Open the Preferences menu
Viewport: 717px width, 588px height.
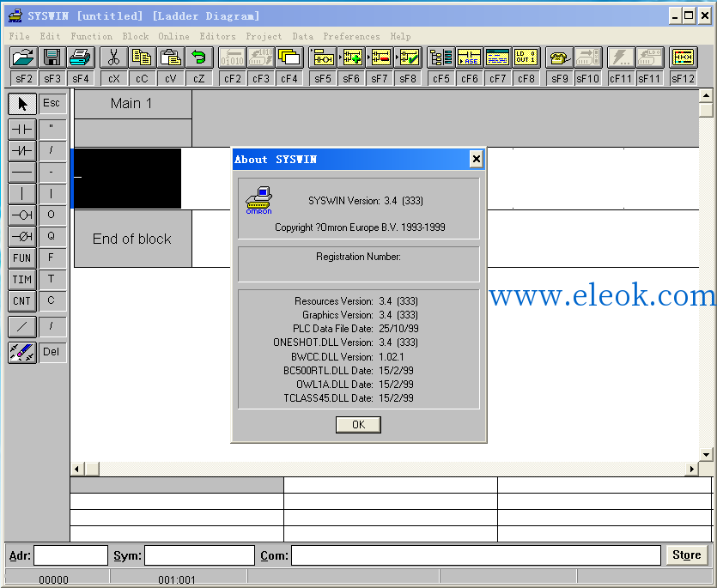352,36
